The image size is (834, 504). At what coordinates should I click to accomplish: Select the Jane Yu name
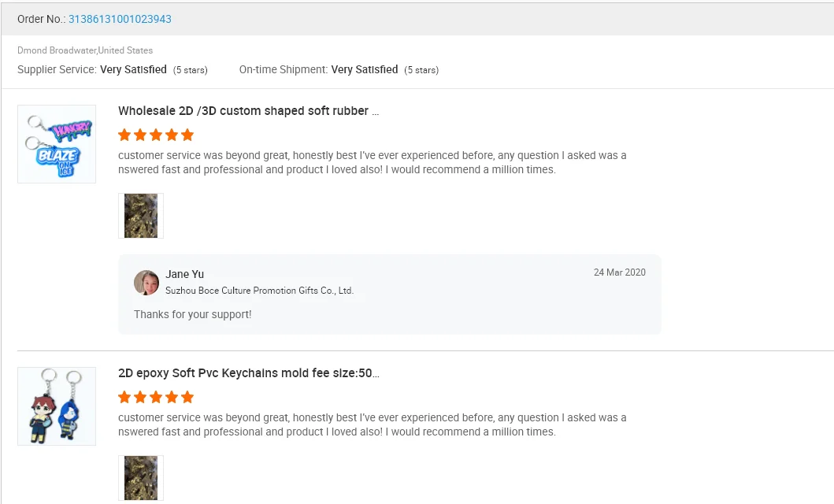[x=184, y=274]
